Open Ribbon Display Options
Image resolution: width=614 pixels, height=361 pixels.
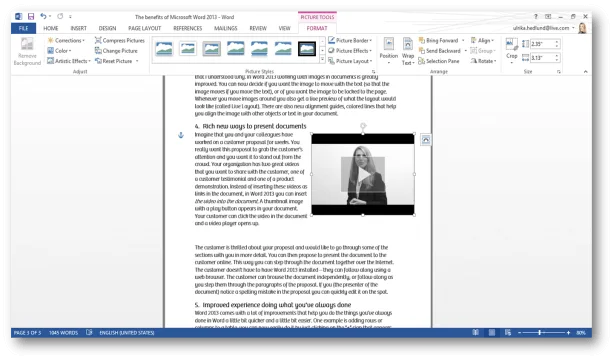(x=548, y=16)
